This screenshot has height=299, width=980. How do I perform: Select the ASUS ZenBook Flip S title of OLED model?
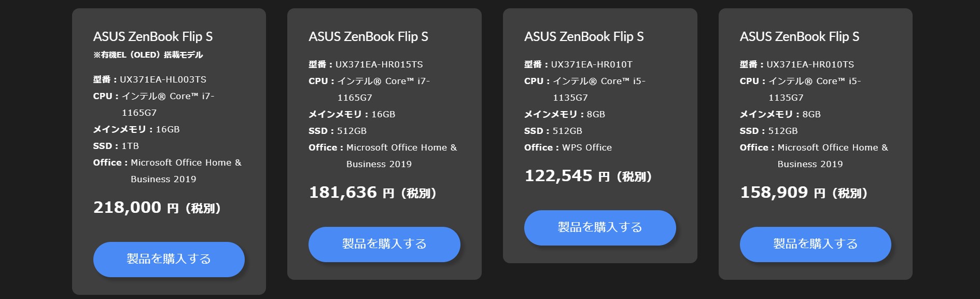153,37
